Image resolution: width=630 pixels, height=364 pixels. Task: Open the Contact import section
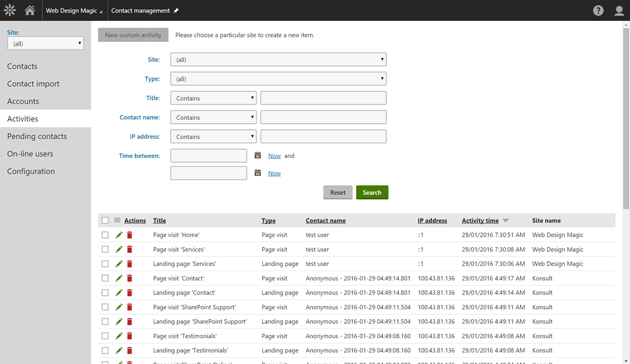click(33, 84)
